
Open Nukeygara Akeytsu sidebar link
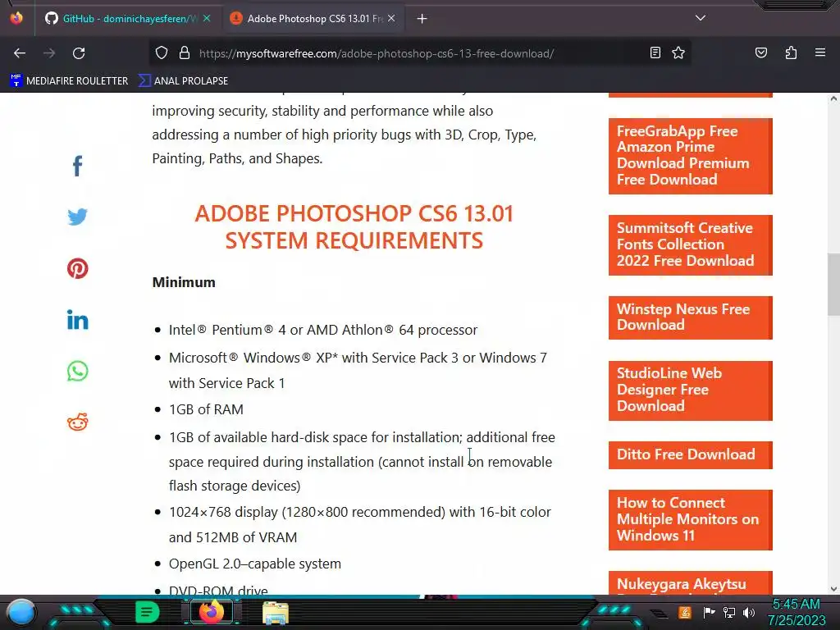(x=691, y=583)
